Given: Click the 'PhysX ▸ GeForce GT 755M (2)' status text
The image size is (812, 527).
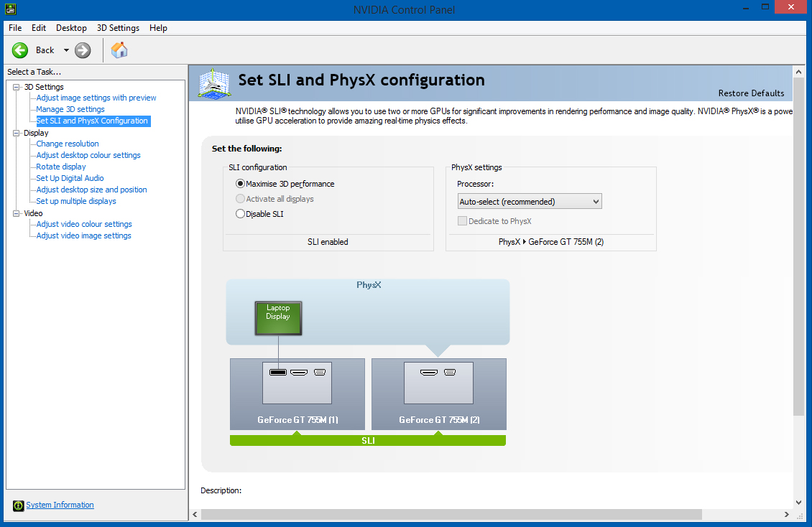Looking at the screenshot, I should point(551,241).
